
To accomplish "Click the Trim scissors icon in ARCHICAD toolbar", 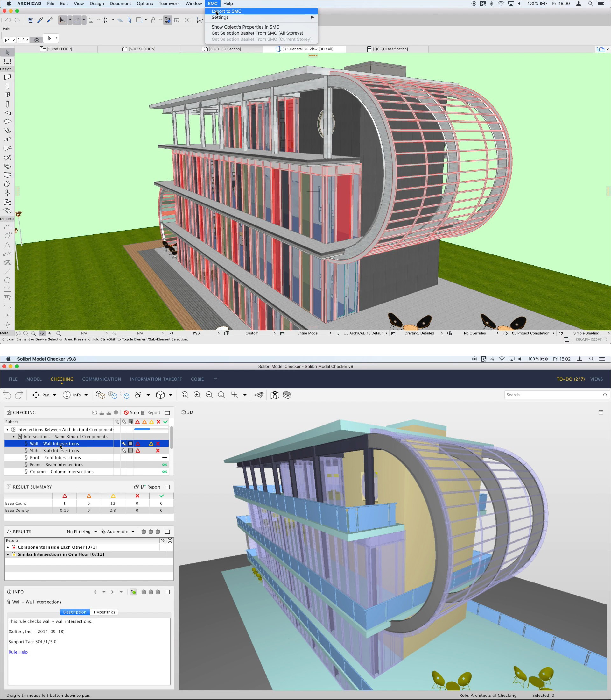I will 200,20.
